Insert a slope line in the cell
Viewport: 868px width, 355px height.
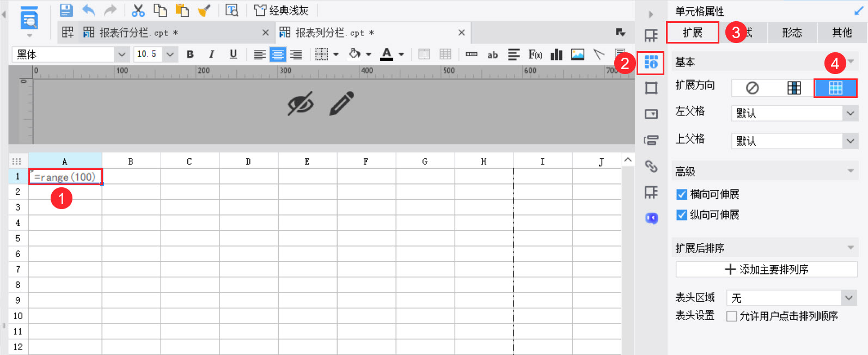click(599, 54)
